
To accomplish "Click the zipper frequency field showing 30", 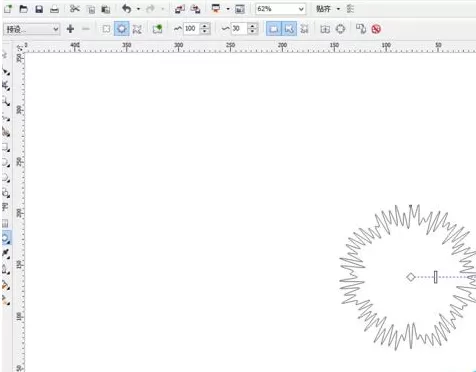I will pos(239,29).
